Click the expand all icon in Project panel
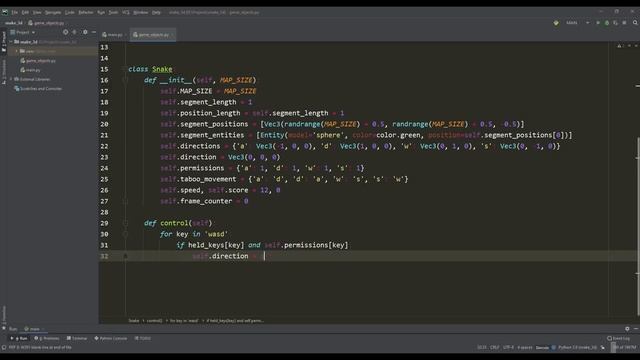 pos(74,32)
